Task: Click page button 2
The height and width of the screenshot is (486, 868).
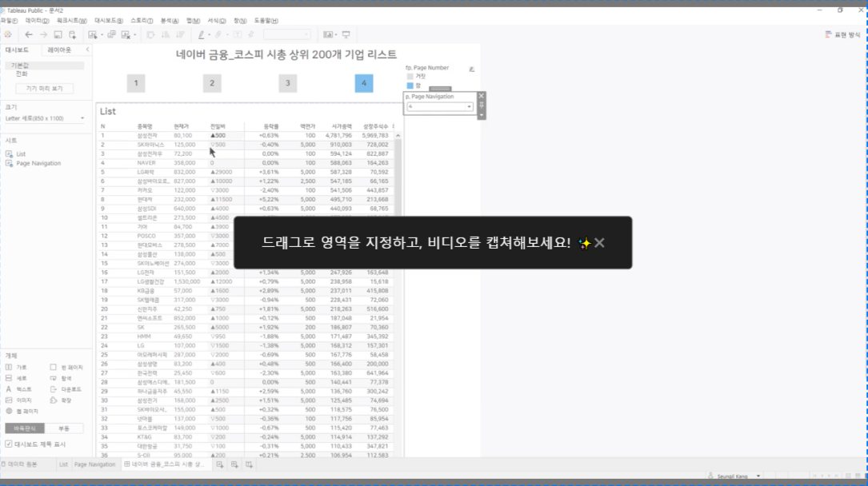Action: coord(211,83)
